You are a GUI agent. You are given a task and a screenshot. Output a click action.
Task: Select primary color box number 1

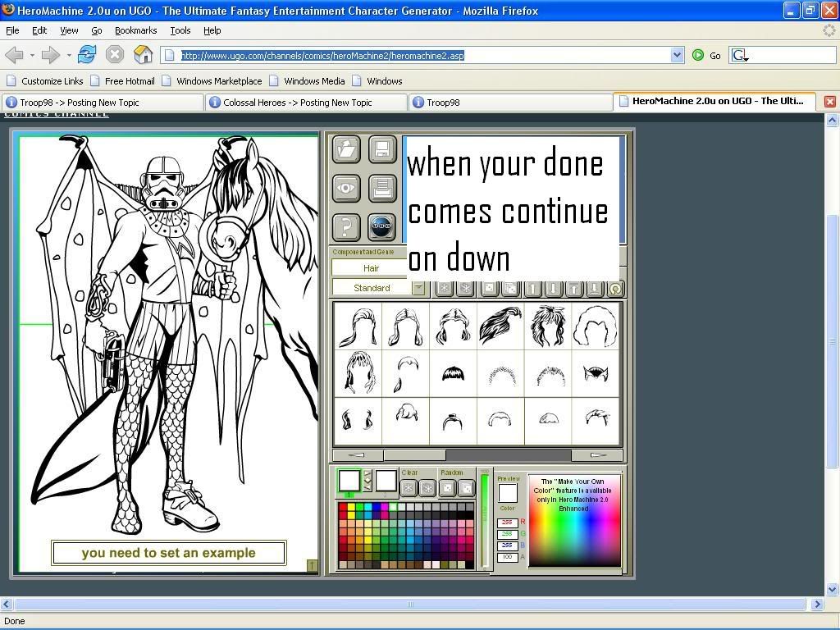coord(349,481)
